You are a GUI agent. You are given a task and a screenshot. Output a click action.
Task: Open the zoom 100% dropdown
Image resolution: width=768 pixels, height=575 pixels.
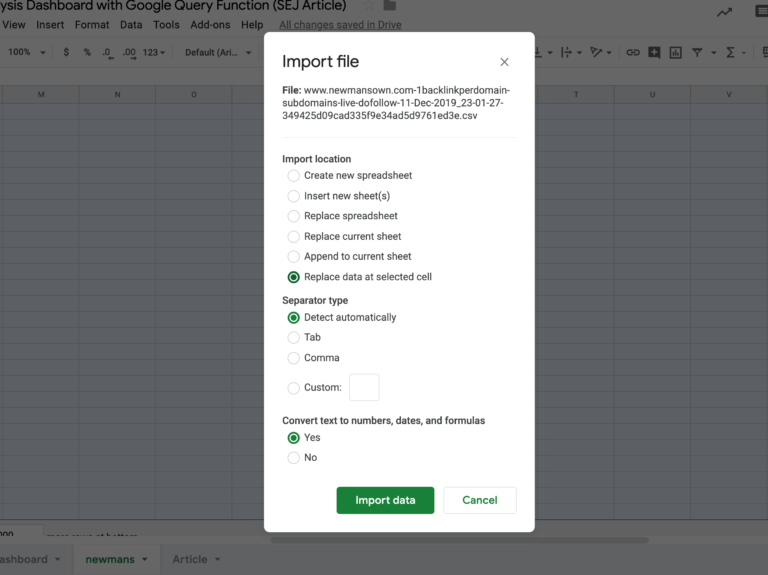pyautogui.click(x=26, y=52)
